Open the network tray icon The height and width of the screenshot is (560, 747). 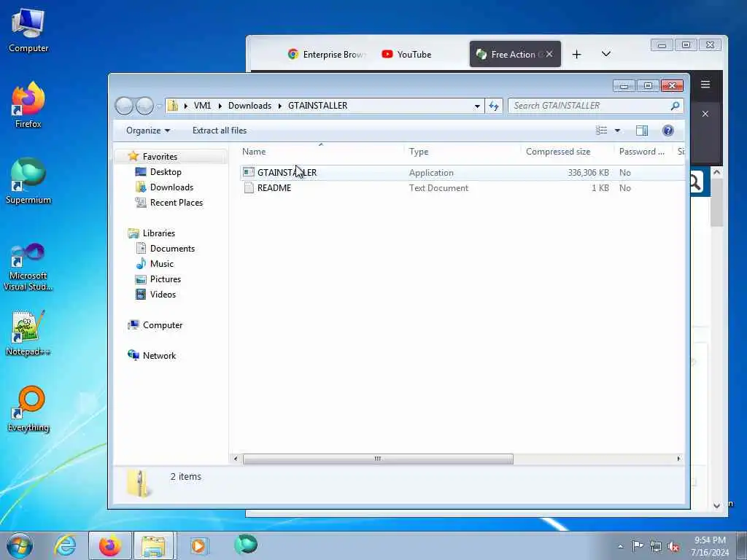point(656,546)
